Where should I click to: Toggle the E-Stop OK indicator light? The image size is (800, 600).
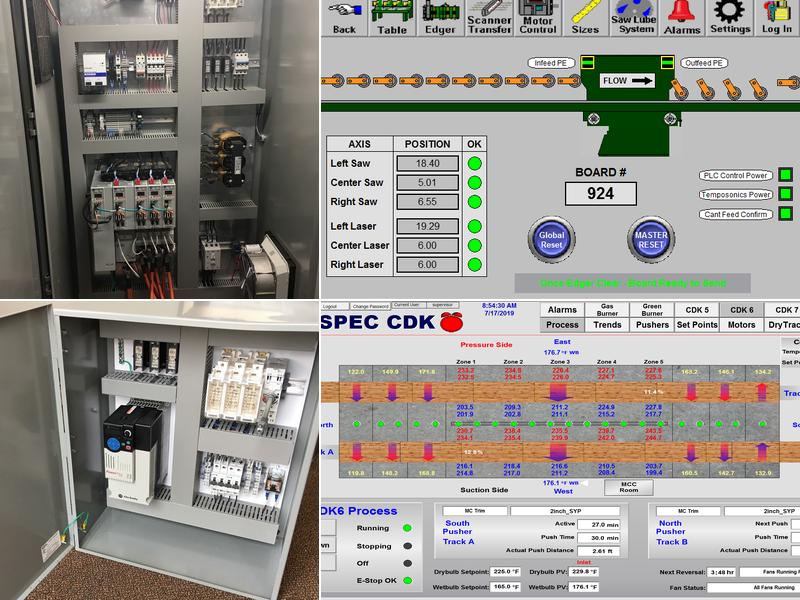tap(407, 581)
